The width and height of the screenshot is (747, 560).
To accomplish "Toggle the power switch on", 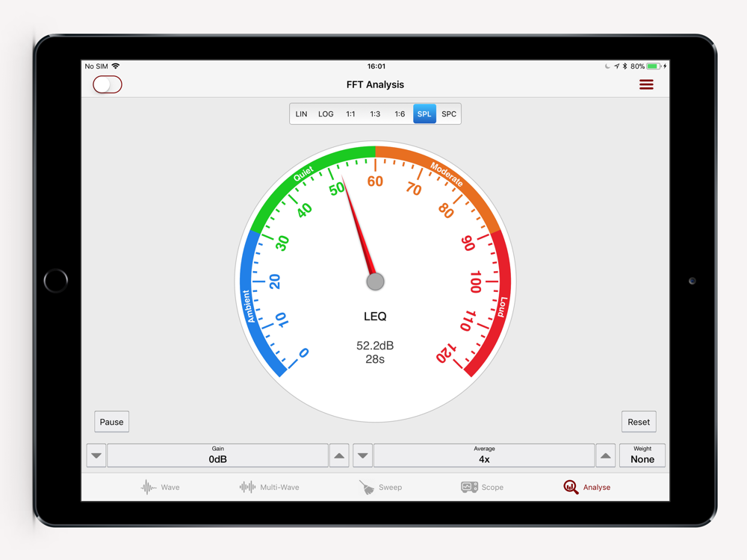I will 107,85.
